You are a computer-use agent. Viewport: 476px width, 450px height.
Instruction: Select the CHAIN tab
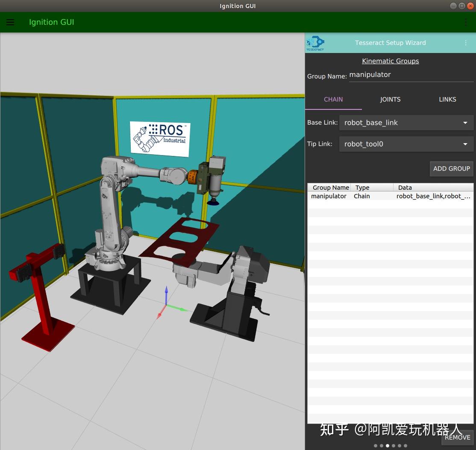point(333,99)
